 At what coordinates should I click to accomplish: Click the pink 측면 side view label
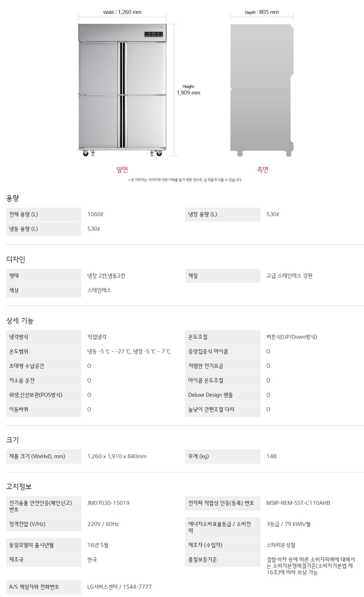263,169
